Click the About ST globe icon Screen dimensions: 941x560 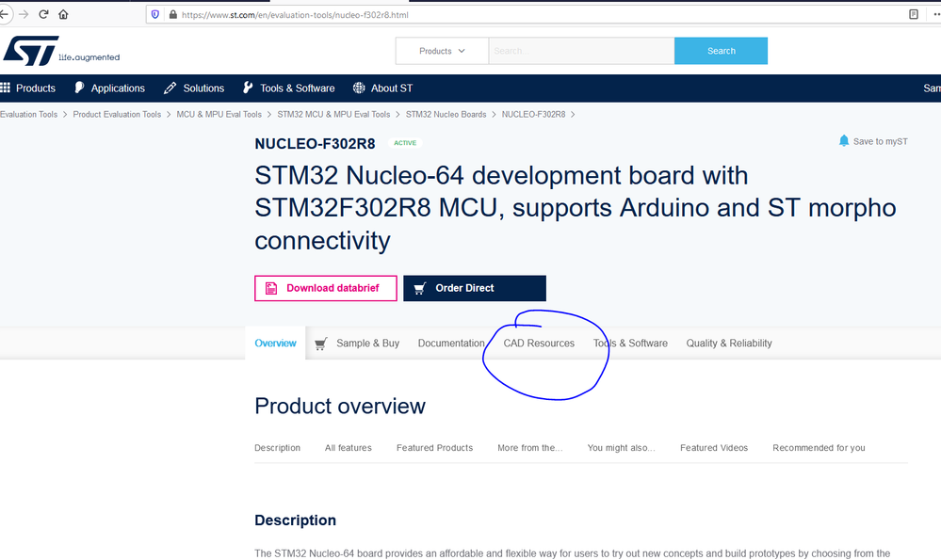pyautogui.click(x=359, y=88)
